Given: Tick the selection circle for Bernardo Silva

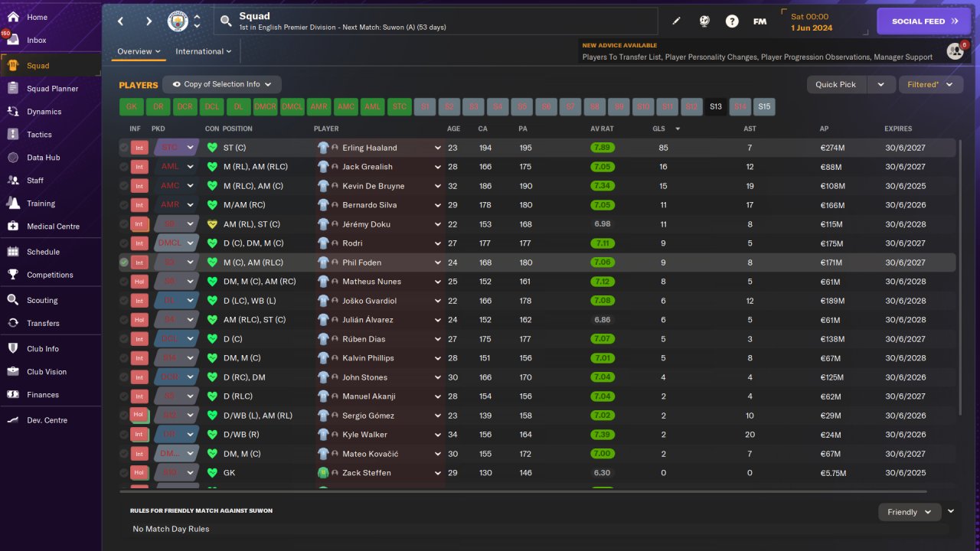Looking at the screenshot, I should [x=124, y=205].
